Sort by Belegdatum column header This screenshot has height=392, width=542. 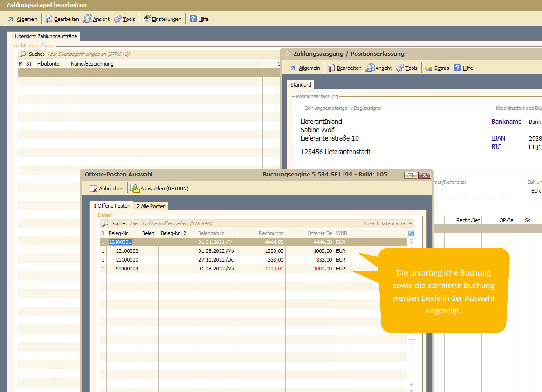point(211,233)
